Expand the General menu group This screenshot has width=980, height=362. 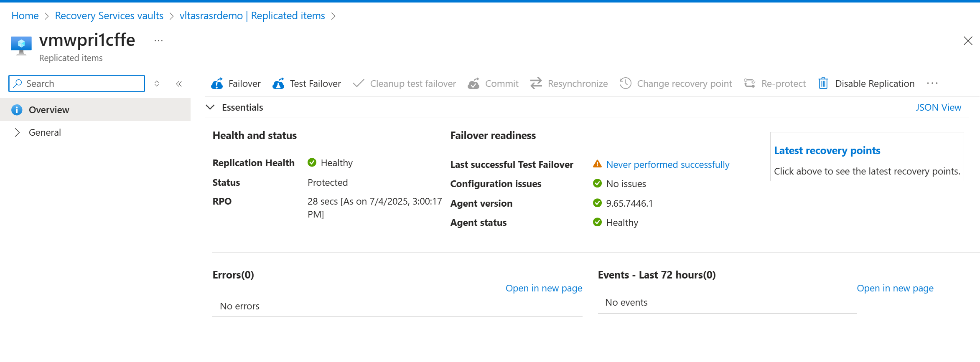click(x=17, y=132)
